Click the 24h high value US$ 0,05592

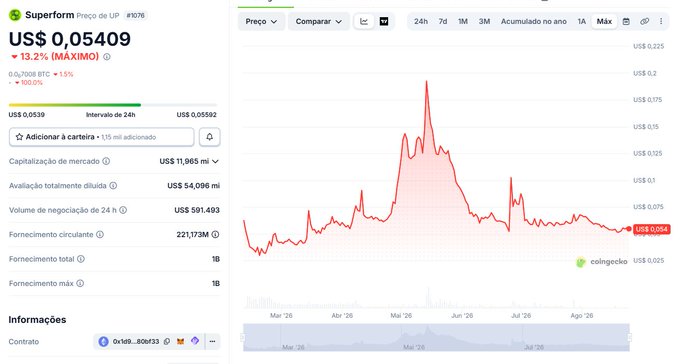196,115
